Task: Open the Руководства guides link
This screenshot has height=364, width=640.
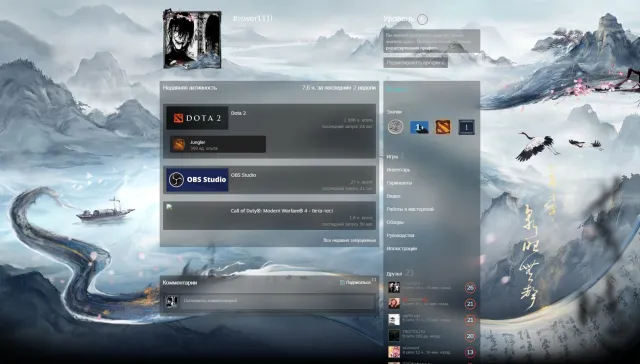Action: coord(400,235)
